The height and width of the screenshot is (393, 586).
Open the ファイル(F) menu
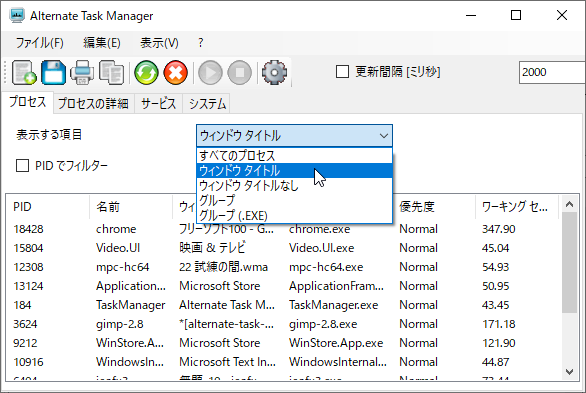coord(40,43)
